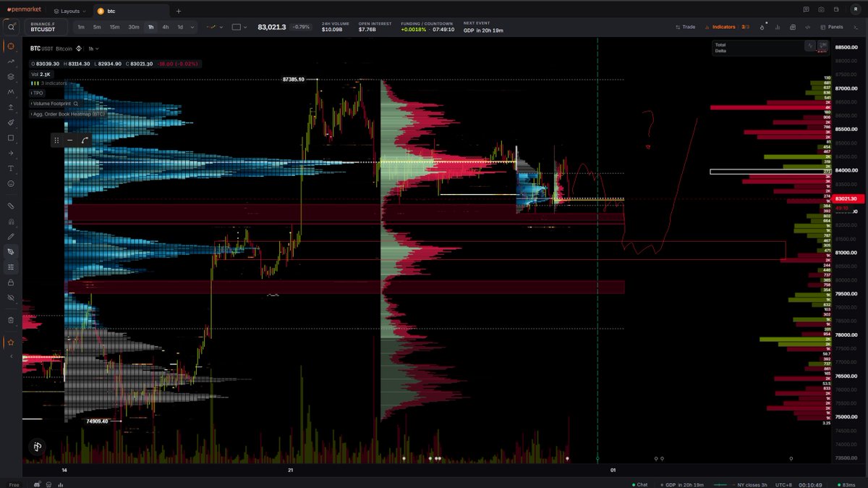The width and height of the screenshot is (868, 488).
Task: Expand more timeframes chevron
Action: point(192,27)
